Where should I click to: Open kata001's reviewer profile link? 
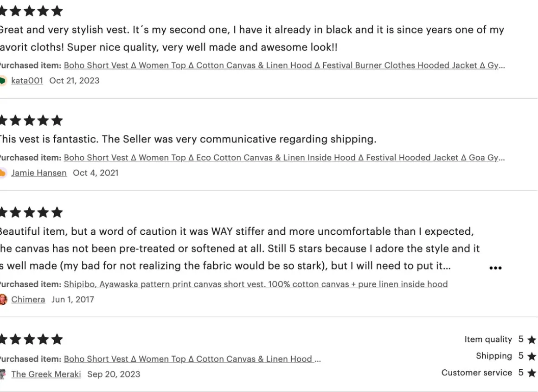[x=27, y=81]
